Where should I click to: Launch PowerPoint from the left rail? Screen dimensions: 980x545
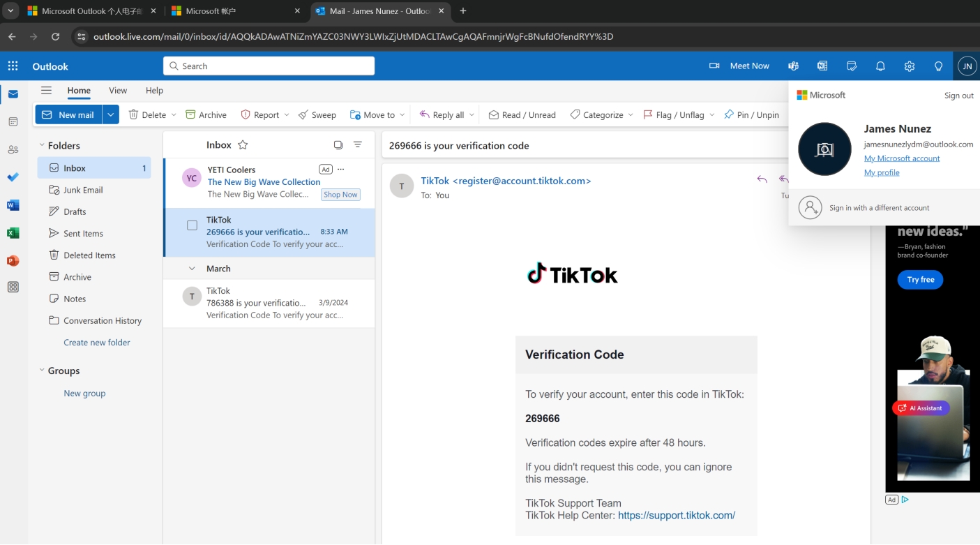click(x=13, y=260)
